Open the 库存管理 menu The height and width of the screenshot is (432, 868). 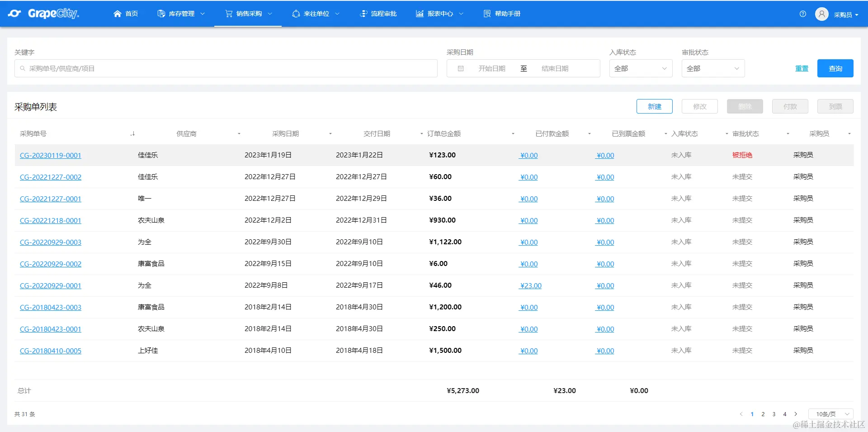click(x=181, y=14)
